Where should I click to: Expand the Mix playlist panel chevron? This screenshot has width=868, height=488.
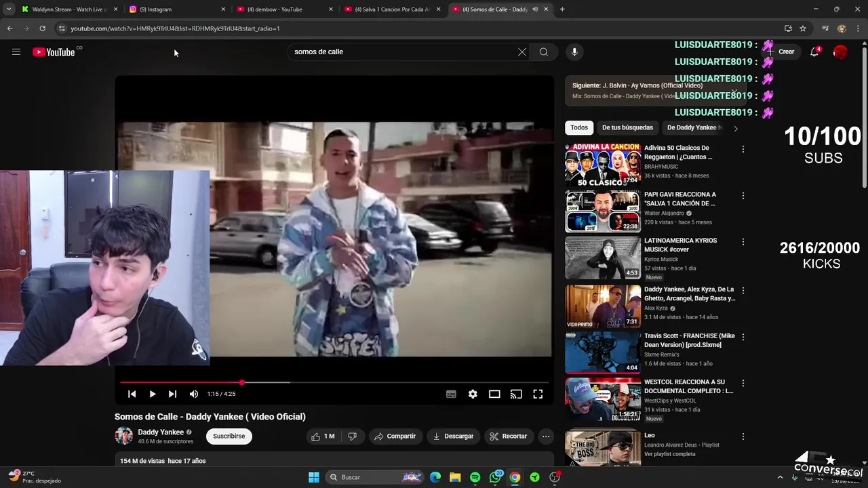tap(733, 91)
